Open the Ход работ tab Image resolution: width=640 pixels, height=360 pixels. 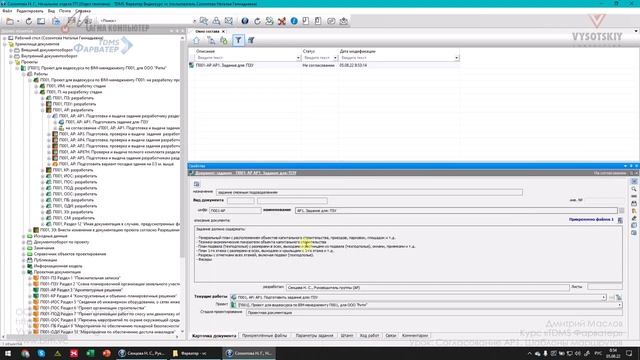click(369, 336)
